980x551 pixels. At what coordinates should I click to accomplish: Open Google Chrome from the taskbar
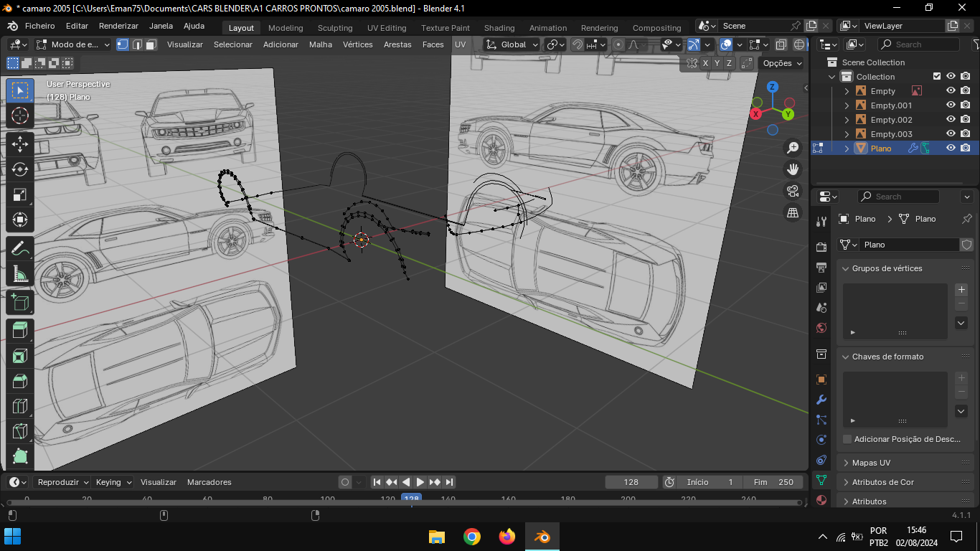click(x=471, y=537)
